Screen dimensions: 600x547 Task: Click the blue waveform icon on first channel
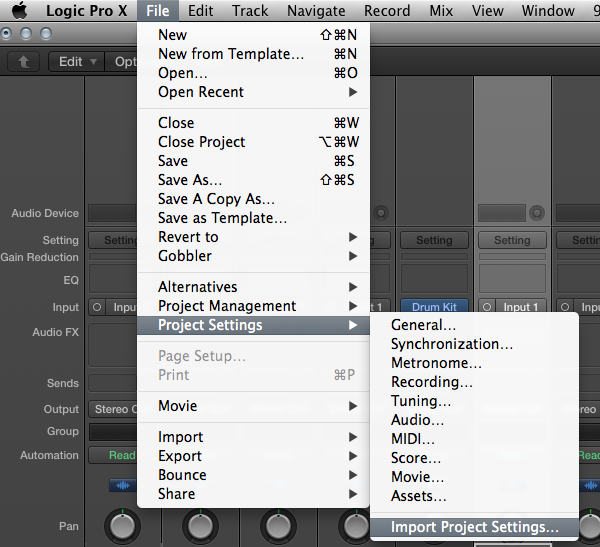point(122,485)
